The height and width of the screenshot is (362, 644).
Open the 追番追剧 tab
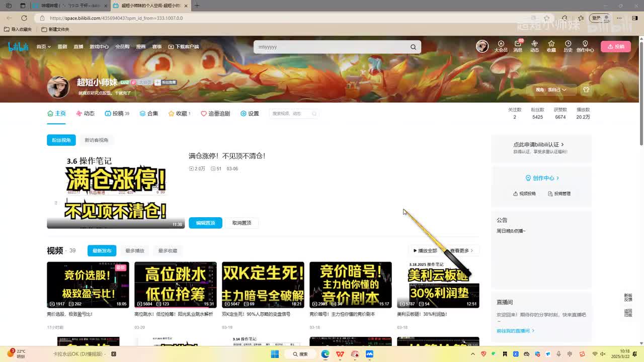point(215,114)
